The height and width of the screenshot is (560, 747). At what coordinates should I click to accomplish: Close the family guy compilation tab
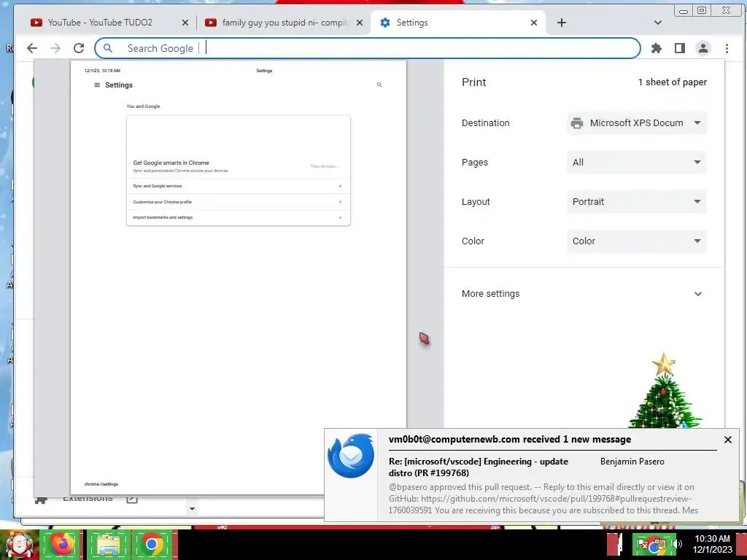360,23
